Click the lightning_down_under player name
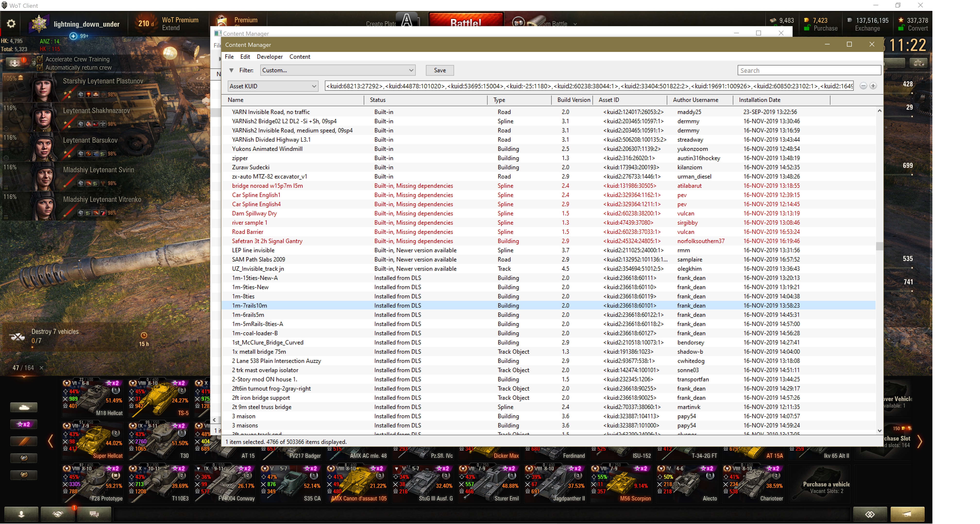This screenshot has width=980, height=524. point(87,24)
